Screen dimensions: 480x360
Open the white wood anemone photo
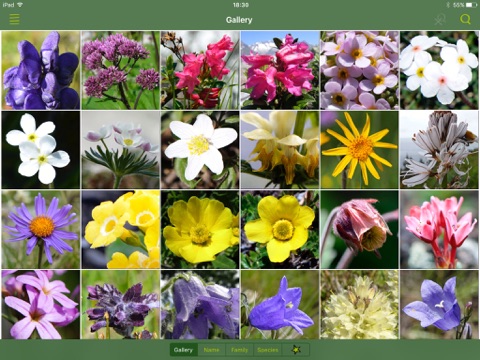tap(200, 150)
